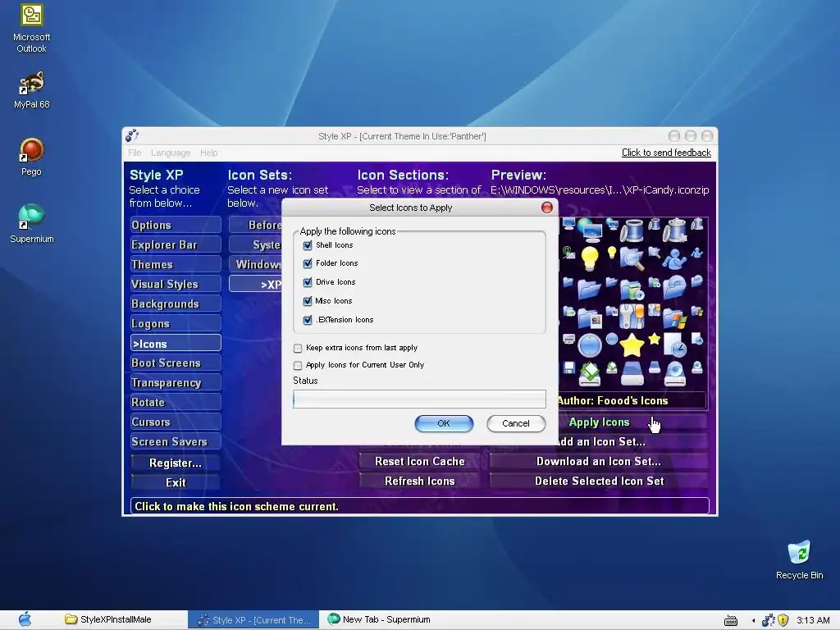The height and width of the screenshot is (630, 840).
Task: Click the large document with clock preview icon
Action: click(675, 345)
